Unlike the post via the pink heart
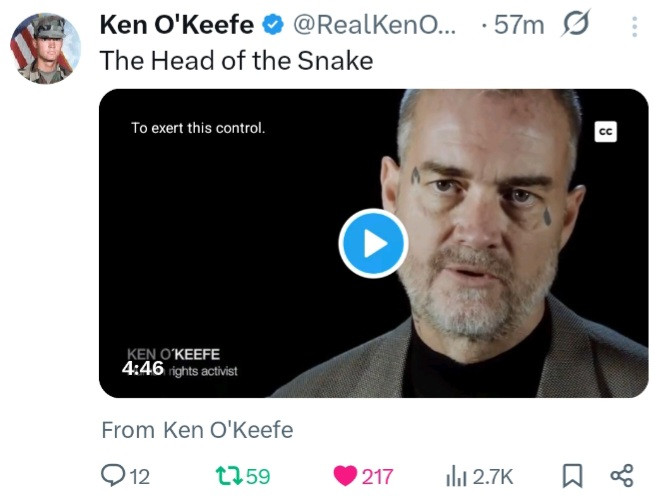Viewport: 661px width, 504px height. [345, 476]
